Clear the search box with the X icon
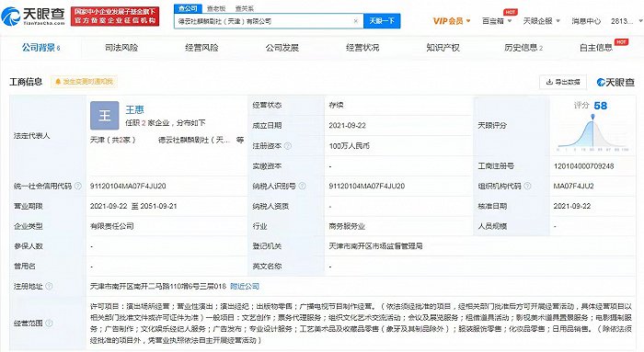Screen dimensions: 644x352 tap(356, 21)
